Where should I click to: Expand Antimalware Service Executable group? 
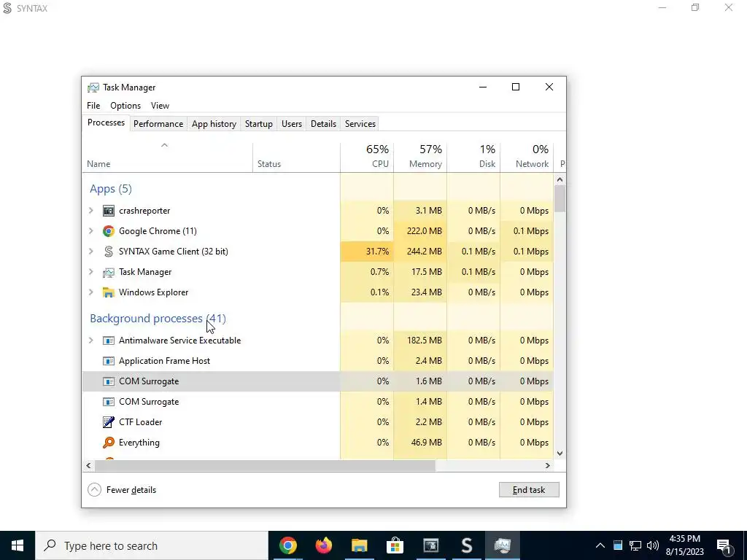coord(91,341)
